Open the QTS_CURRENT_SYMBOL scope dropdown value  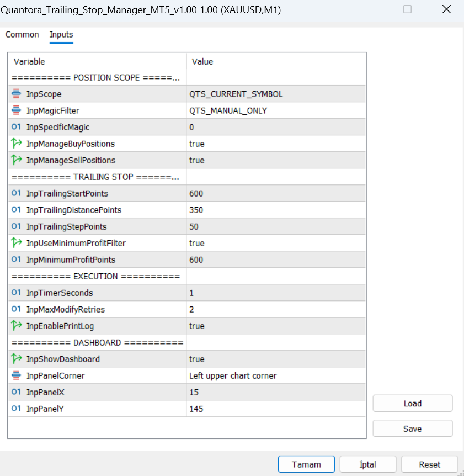(x=276, y=94)
